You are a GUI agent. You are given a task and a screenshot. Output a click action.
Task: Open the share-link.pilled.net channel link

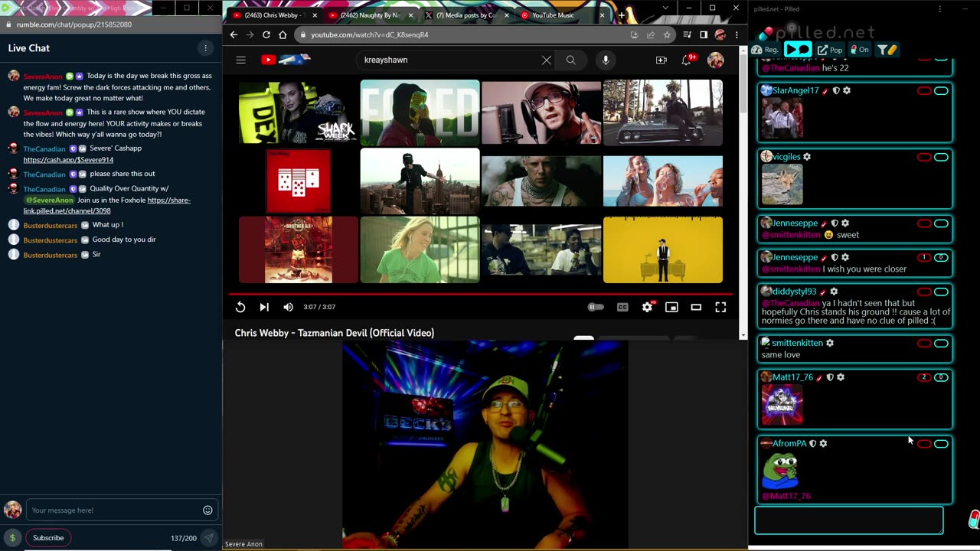(107, 206)
